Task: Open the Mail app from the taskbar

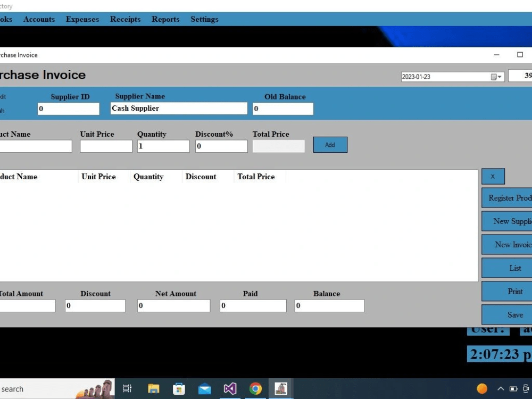Action: click(204, 388)
